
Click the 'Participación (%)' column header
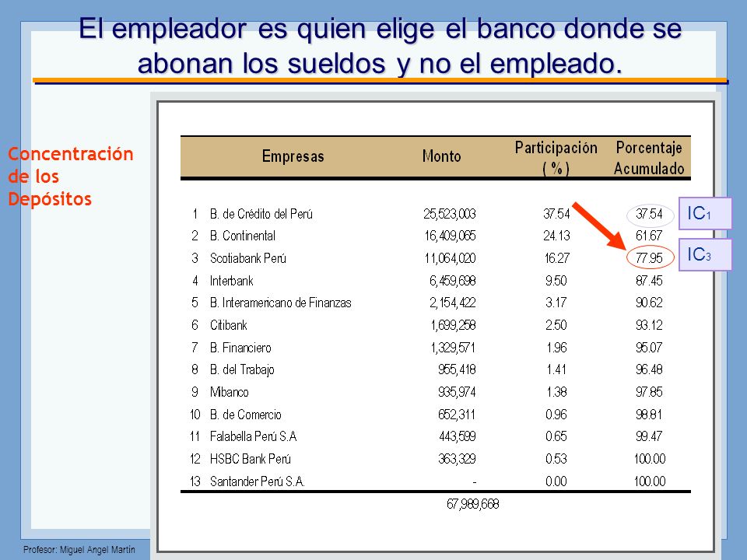556,158
